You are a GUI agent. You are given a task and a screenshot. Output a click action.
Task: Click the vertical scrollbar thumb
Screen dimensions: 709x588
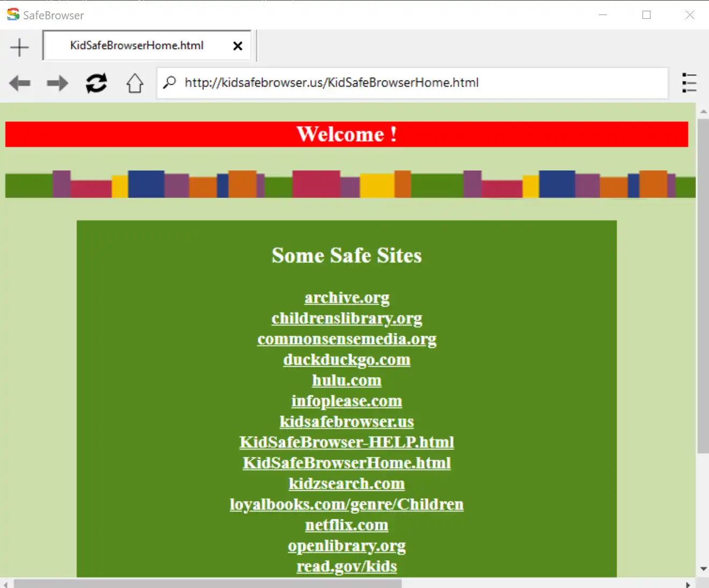click(x=703, y=286)
